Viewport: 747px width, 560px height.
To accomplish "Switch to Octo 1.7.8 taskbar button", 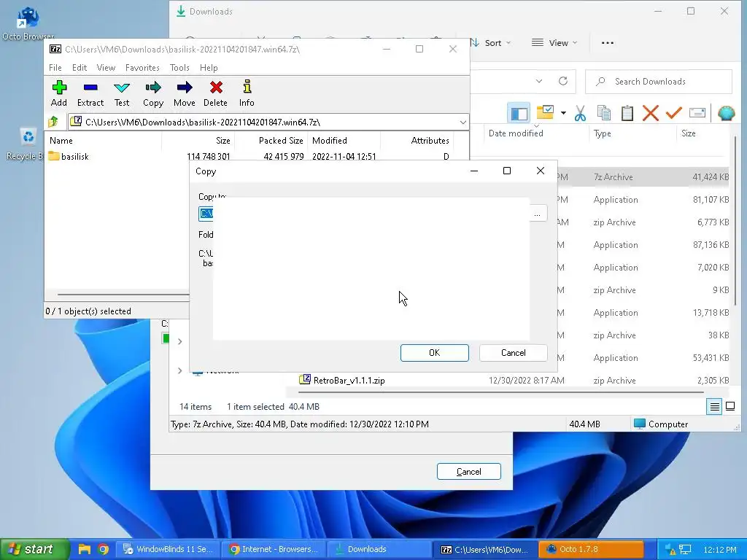I will (x=591, y=549).
